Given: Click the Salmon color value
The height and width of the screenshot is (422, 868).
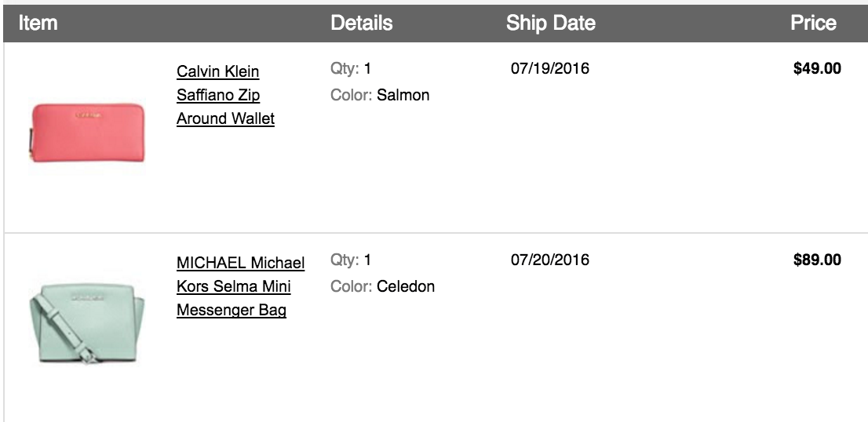Looking at the screenshot, I should click(403, 95).
